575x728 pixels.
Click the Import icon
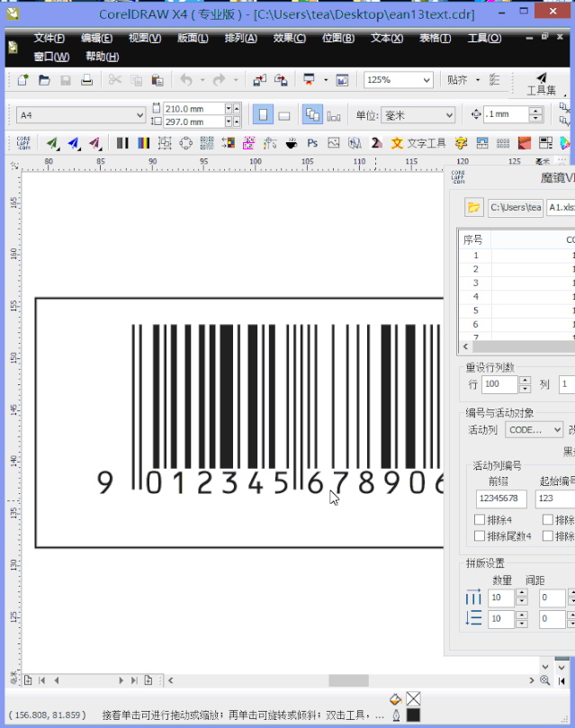(259, 80)
